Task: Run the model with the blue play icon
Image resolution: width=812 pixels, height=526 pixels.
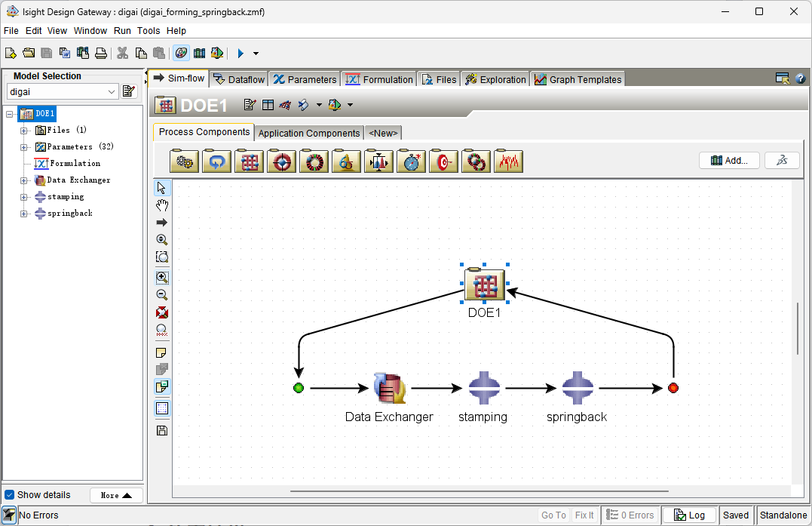Action: 241,53
